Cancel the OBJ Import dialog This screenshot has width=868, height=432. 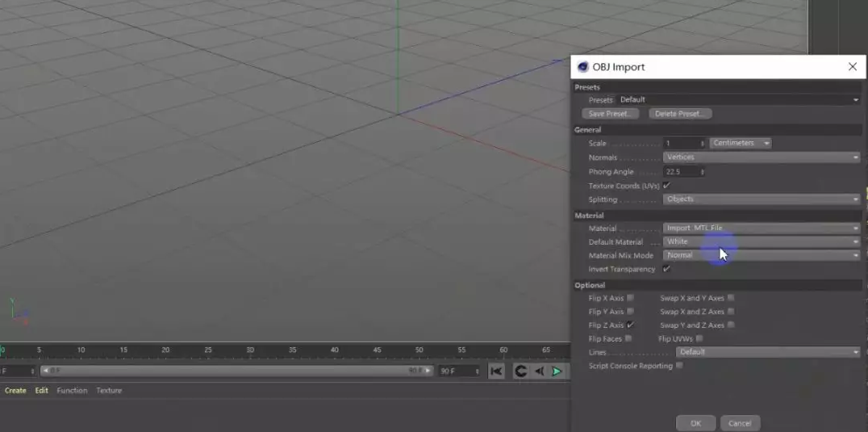pyautogui.click(x=740, y=423)
